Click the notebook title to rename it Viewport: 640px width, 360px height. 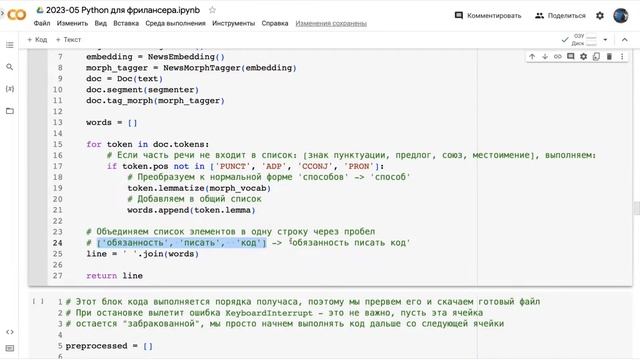click(123, 10)
